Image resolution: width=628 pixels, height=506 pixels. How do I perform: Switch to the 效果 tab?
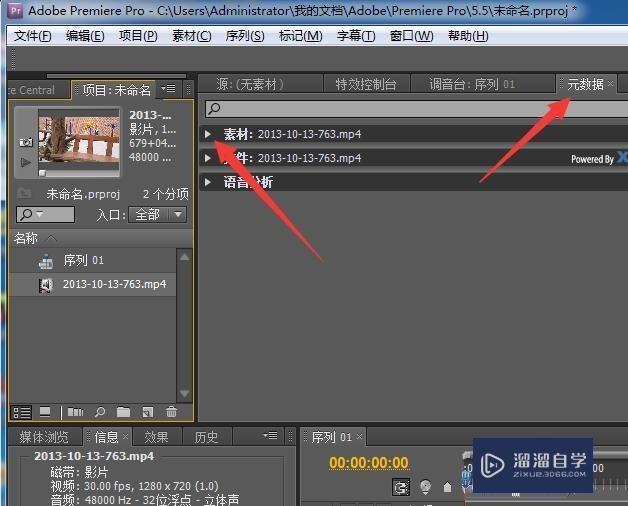click(x=156, y=437)
